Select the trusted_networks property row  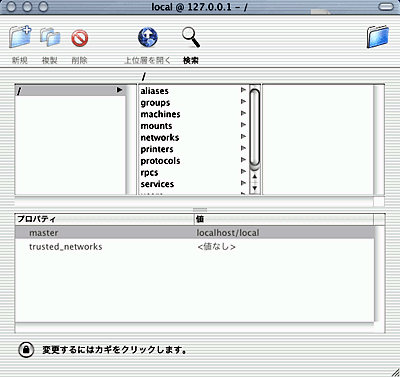pos(195,247)
